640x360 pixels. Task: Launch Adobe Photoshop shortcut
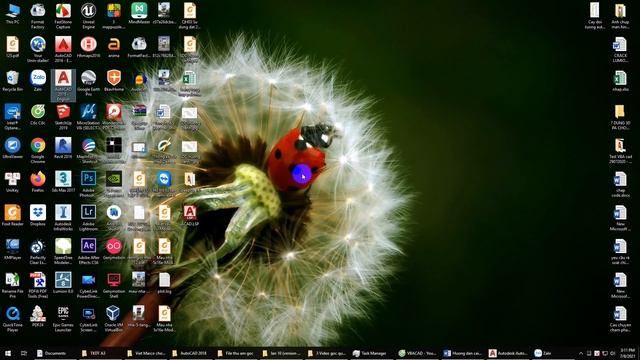tap(88, 184)
